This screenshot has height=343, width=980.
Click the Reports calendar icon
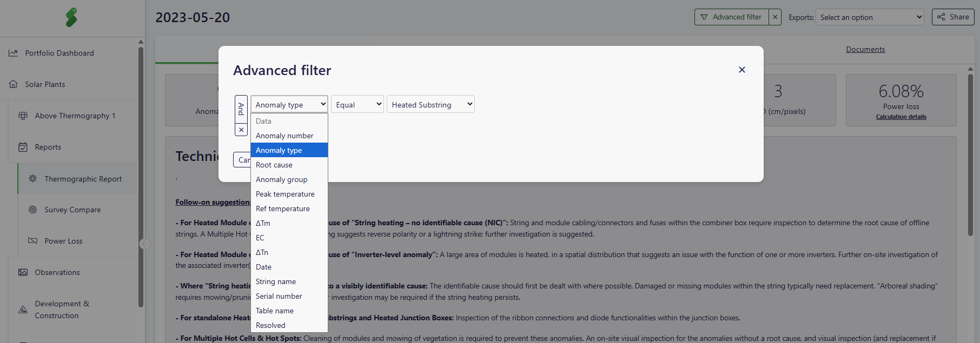click(x=23, y=147)
